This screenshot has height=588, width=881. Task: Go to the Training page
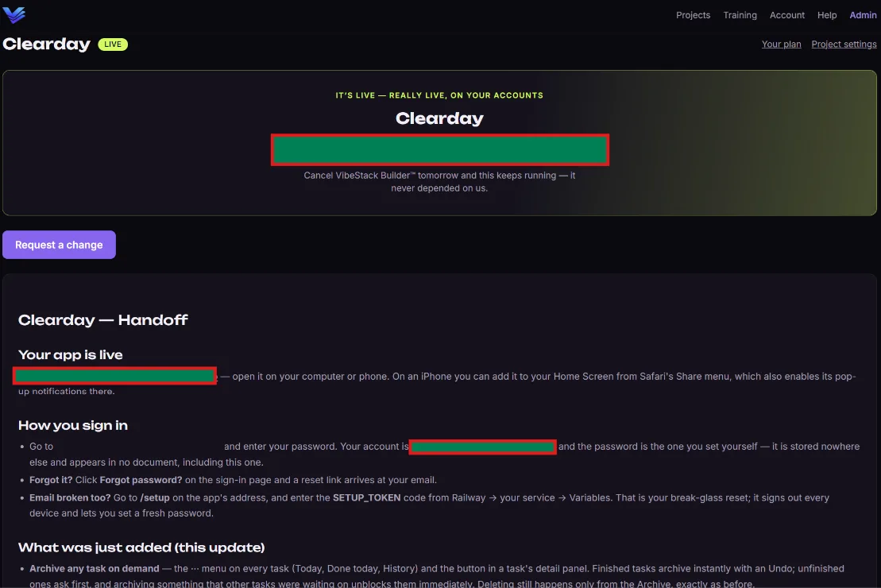tap(740, 15)
